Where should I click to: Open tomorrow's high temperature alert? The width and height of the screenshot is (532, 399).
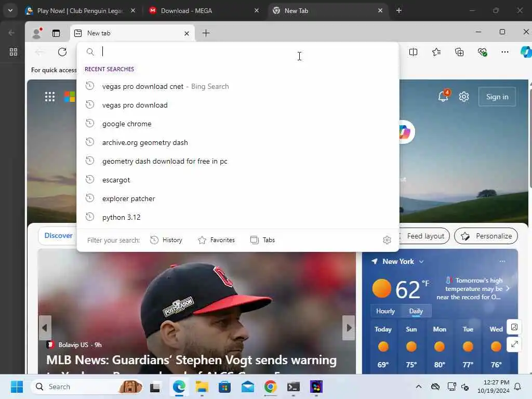point(473,289)
